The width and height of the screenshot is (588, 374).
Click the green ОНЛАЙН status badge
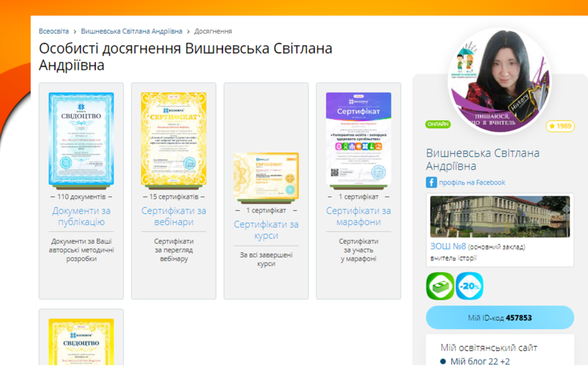click(438, 124)
